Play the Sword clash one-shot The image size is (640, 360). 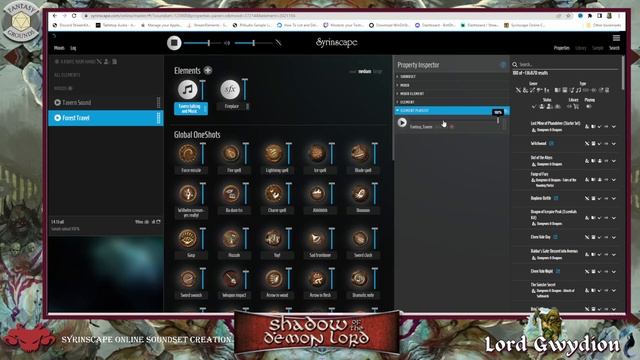pyautogui.click(x=360, y=238)
